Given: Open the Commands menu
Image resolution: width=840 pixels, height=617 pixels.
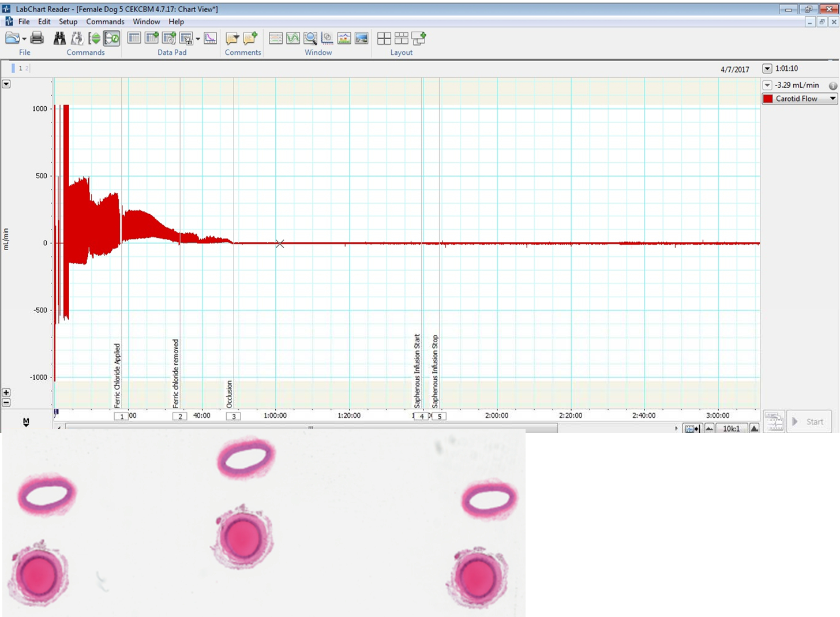Looking at the screenshot, I should coord(105,21).
